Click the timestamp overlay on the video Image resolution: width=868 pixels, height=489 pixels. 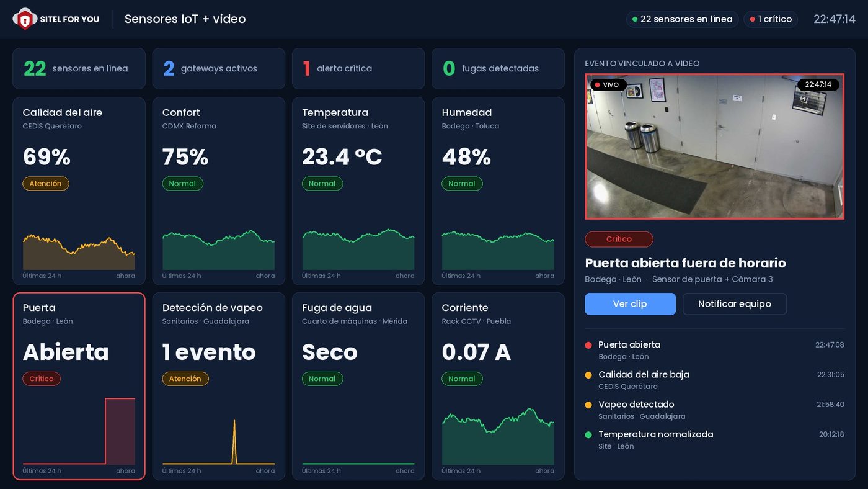[818, 84]
